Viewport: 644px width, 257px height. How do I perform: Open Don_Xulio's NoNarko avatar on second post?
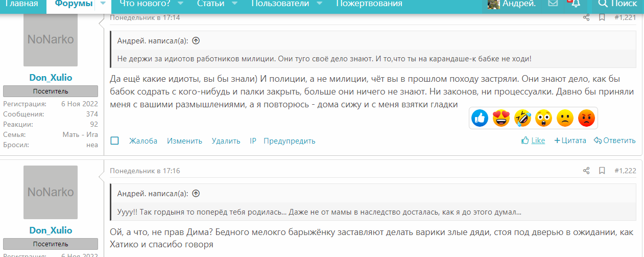point(51,192)
